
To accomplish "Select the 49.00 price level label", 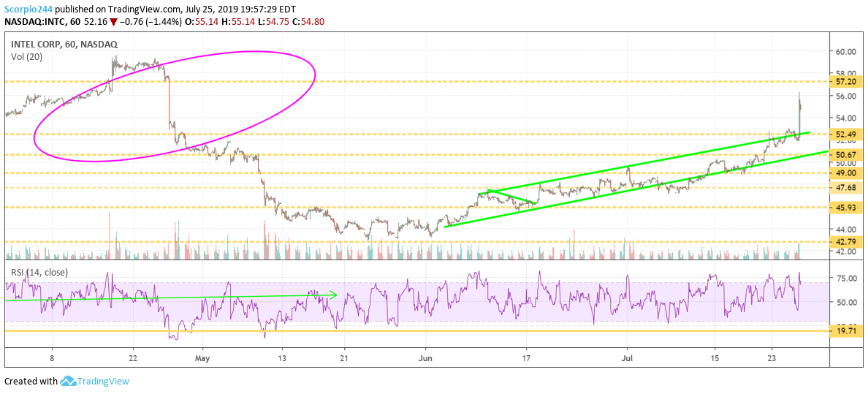I will (846, 173).
